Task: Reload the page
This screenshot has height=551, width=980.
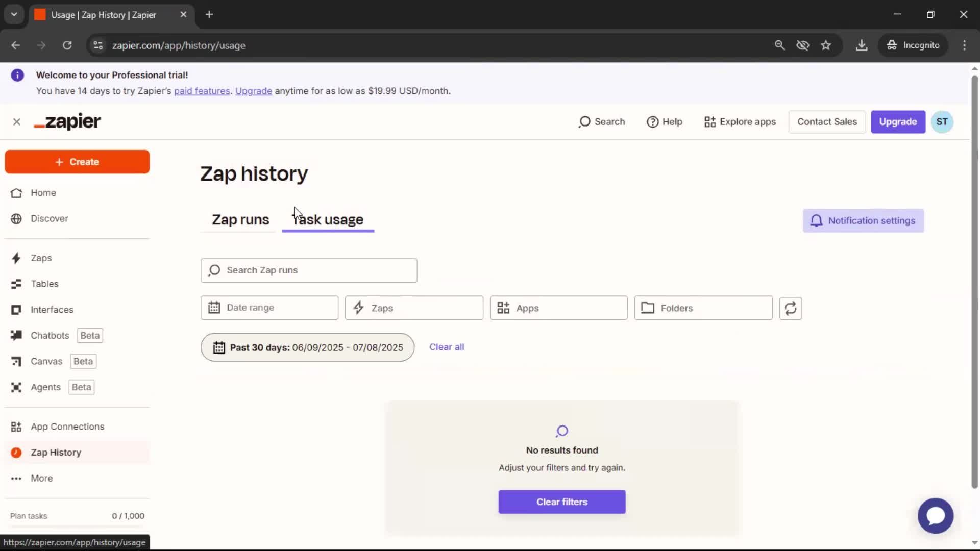Action: pyautogui.click(x=67, y=45)
